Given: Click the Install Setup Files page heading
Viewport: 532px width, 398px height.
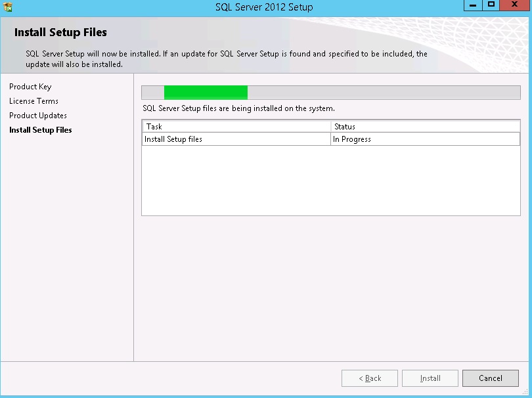Looking at the screenshot, I should 60,32.
